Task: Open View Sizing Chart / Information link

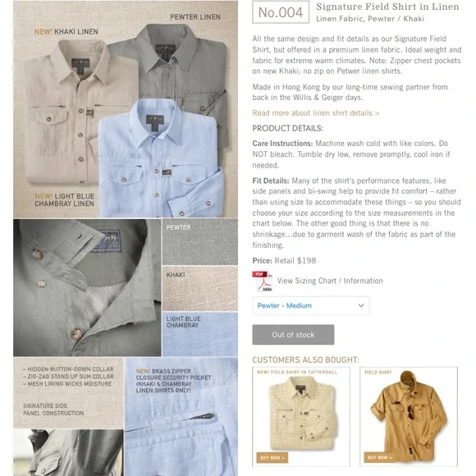Action: pyautogui.click(x=330, y=281)
